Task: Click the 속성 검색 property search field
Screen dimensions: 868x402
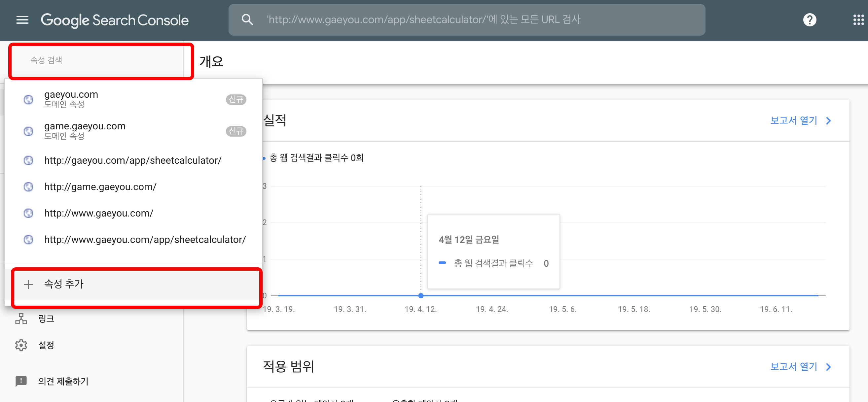Action: (98, 60)
